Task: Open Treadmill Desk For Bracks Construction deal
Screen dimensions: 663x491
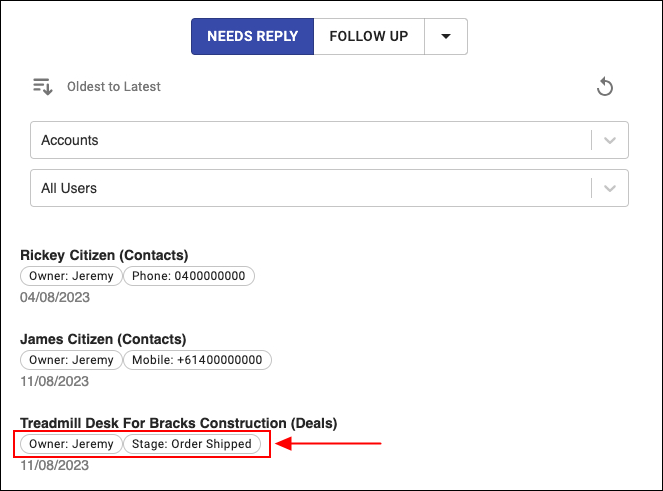Action: [x=178, y=423]
